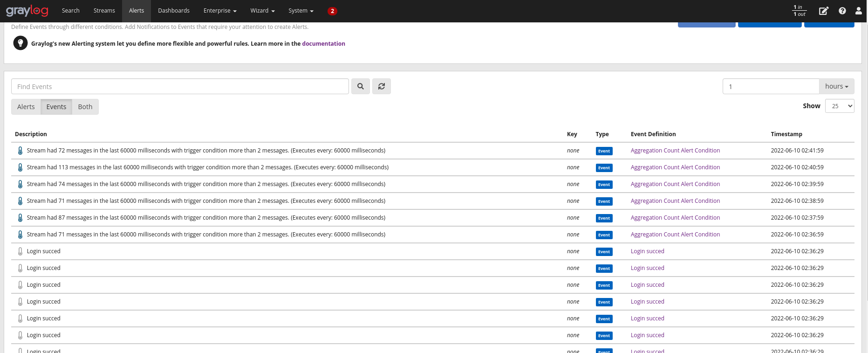Open the Streams navigation item
Screen dimensions: 868x353
coord(104,11)
